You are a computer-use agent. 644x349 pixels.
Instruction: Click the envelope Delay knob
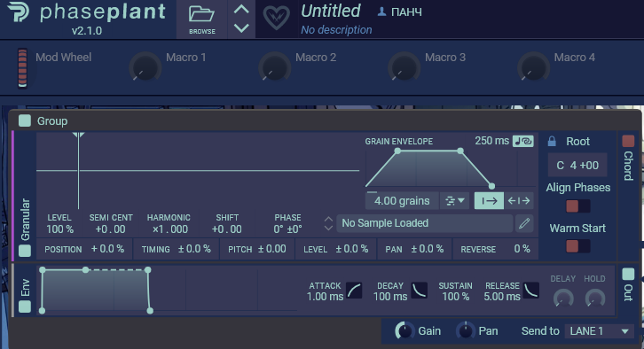pos(563,299)
